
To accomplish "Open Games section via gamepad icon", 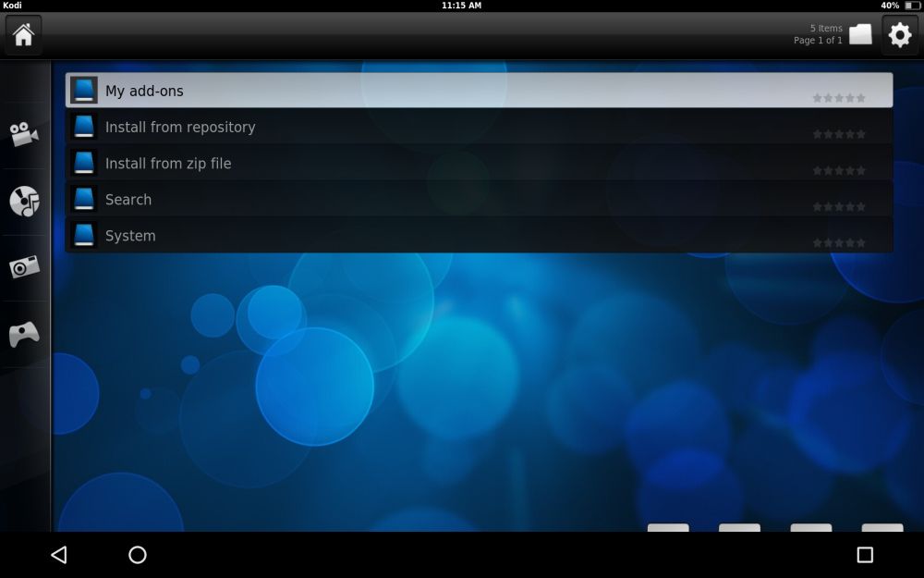I will click(24, 334).
